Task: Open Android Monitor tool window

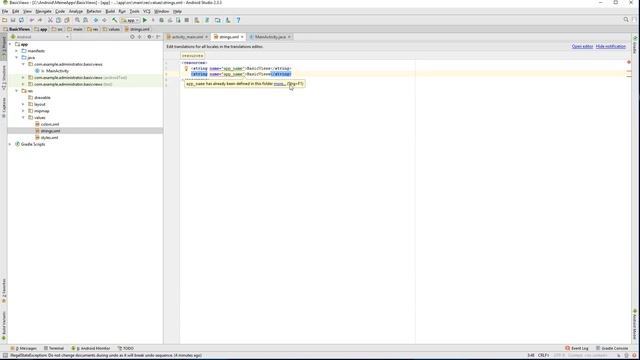Action: (x=91, y=348)
